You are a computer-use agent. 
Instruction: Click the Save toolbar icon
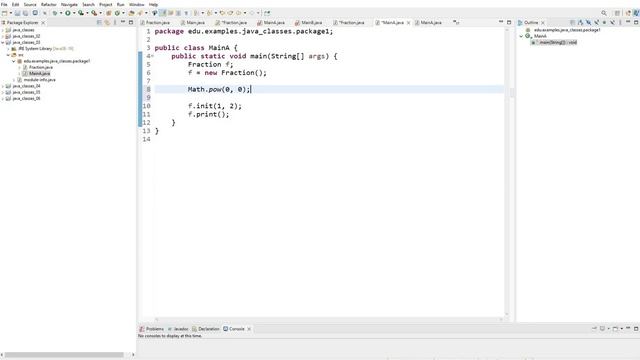pyautogui.click(x=17, y=13)
